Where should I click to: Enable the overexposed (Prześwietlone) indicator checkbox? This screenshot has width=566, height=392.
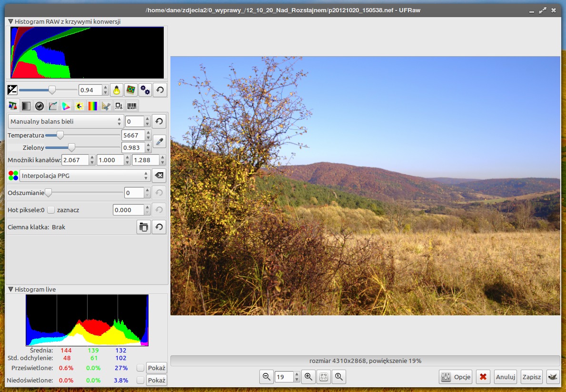tap(140, 368)
